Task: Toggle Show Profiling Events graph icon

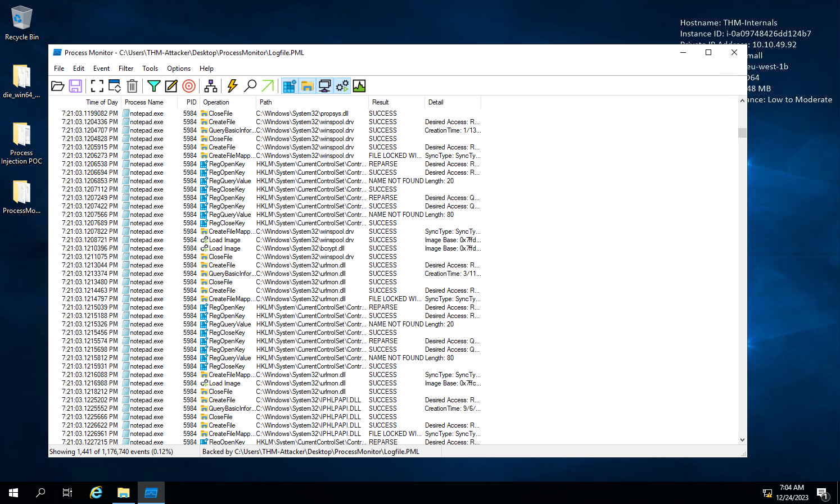Action: [359, 86]
